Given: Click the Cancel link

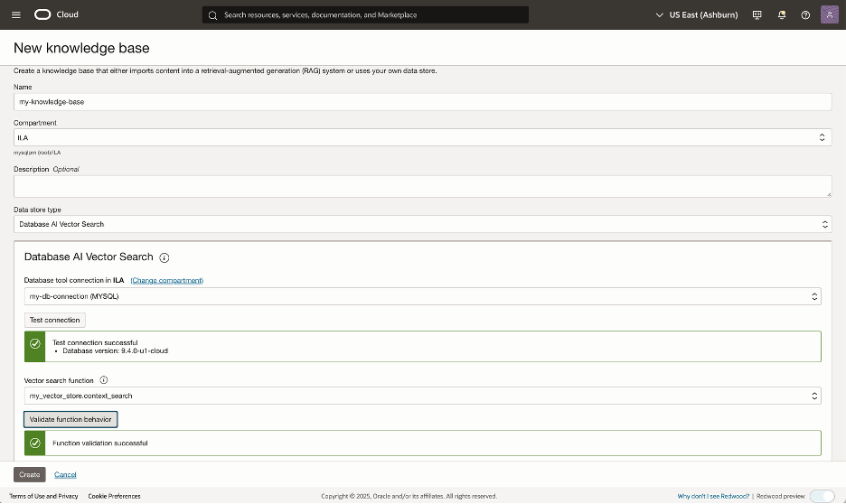Looking at the screenshot, I should (65, 474).
